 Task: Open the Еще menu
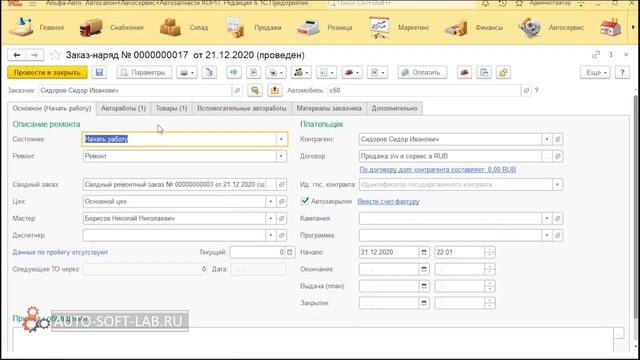(x=595, y=72)
